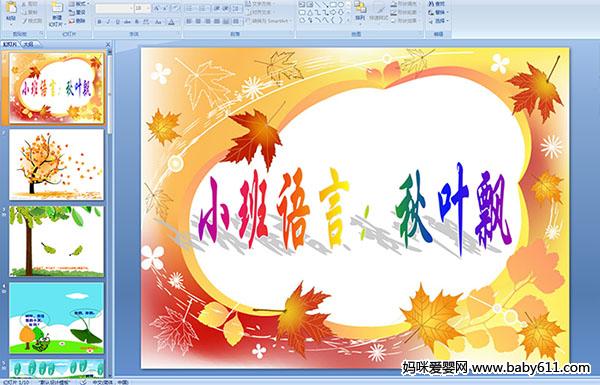Click the Find icon in editing group
This screenshot has width=600, height=385.
pos(437,4)
